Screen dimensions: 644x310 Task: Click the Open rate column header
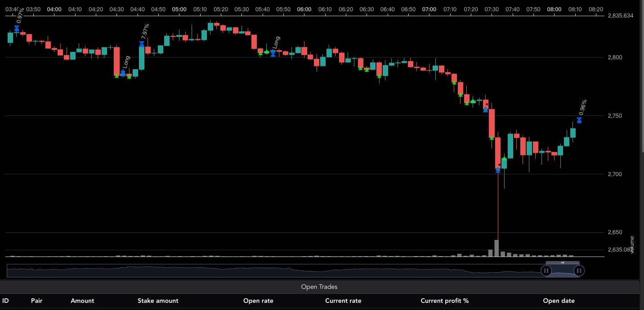tap(258, 301)
